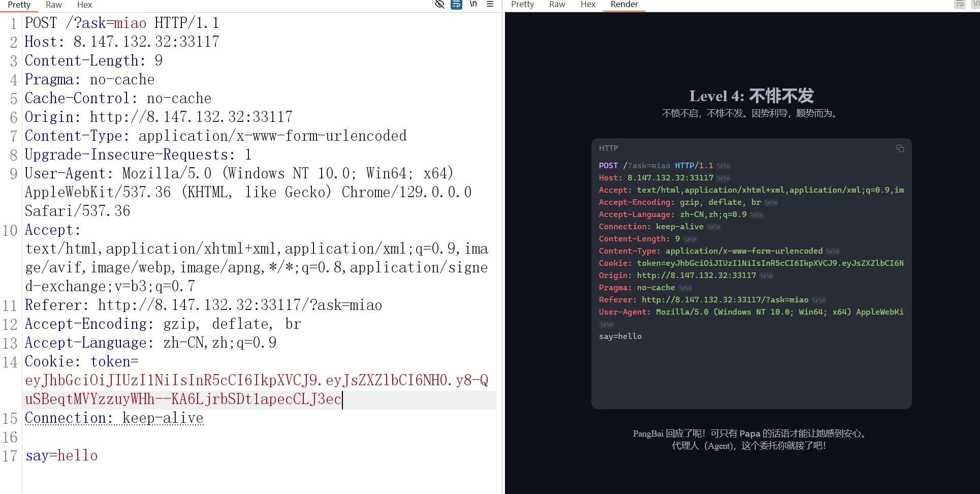Viewport: 980px width, 494px height.
Task: Click the Accept-Encoding header in request editor
Action: (x=163, y=324)
